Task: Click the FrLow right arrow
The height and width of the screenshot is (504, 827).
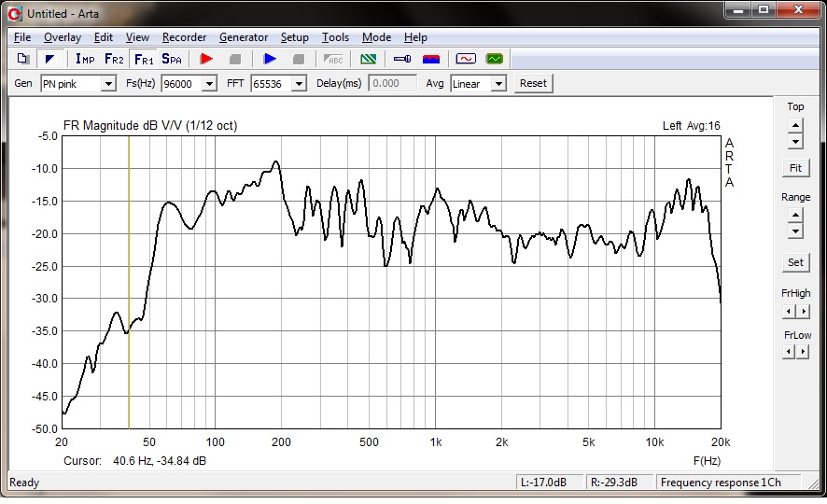Action: [803, 351]
